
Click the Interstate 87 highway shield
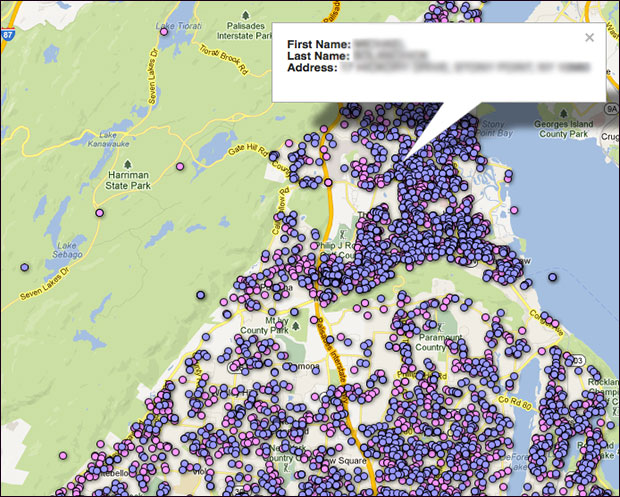(x=8, y=35)
